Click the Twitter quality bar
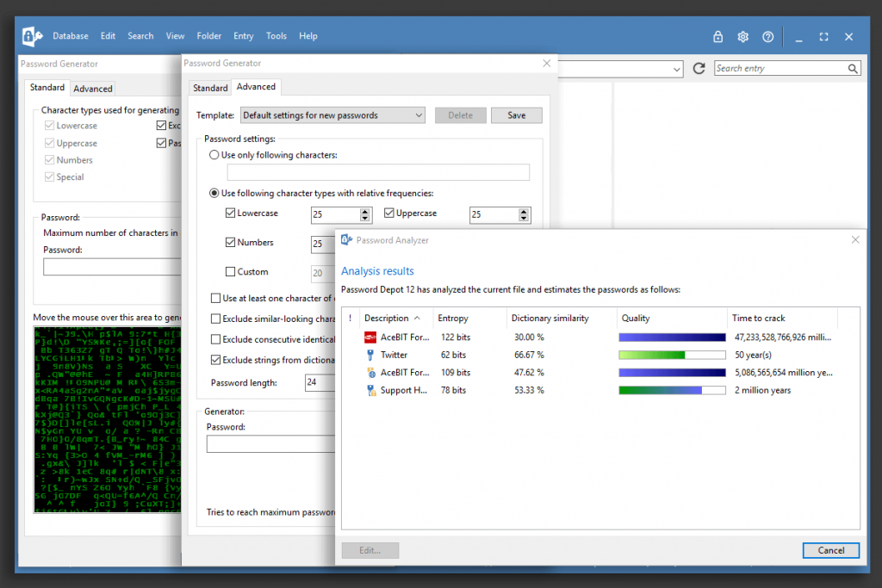The image size is (882, 588). point(672,356)
